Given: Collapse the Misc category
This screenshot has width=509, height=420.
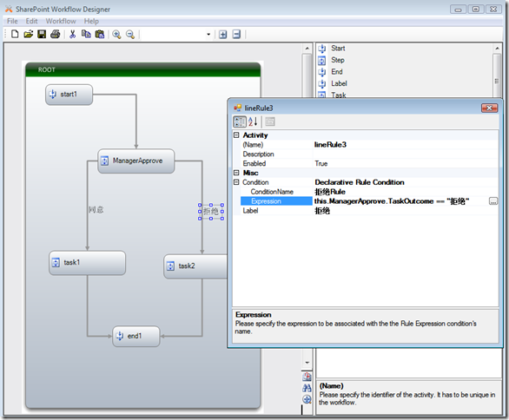Looking at the screenshot, I should [236, 173].
